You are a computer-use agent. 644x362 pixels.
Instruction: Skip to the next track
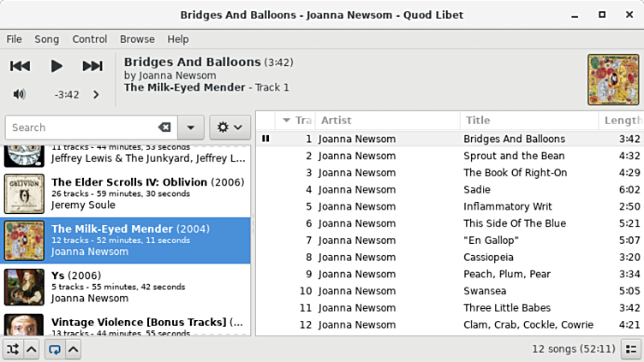pyautogui.click(x=92, y=66)
